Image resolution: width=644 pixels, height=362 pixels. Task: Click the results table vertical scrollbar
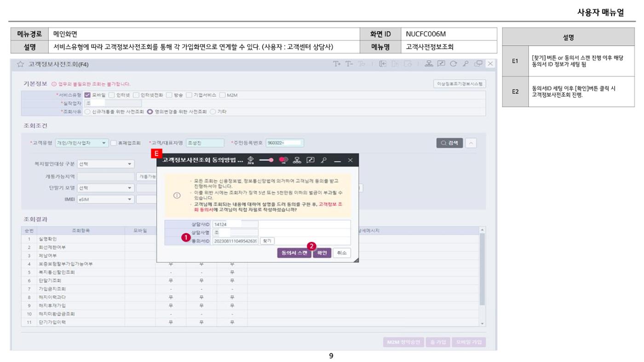(x=482, y=277)
